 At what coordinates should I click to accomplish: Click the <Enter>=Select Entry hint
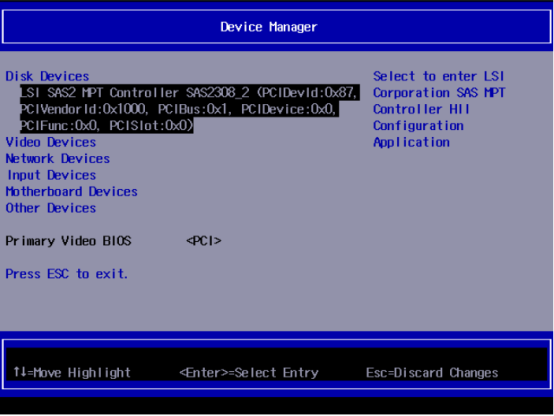pyautogui.click(x=249, y=373)
